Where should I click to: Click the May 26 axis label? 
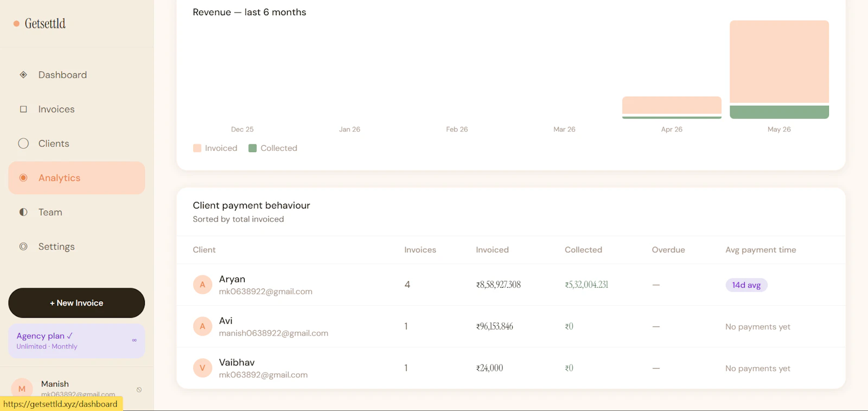tap(779, 129)
